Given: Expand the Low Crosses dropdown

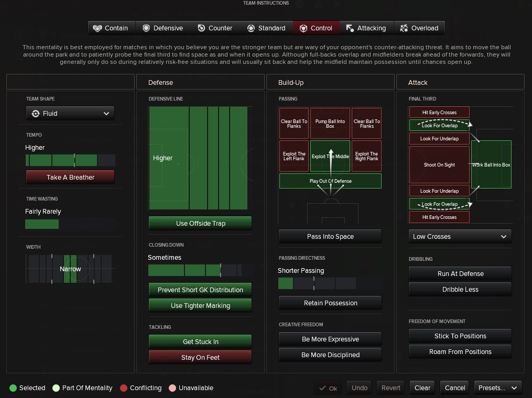Looking at the screenshot, I should pos(460,237).
